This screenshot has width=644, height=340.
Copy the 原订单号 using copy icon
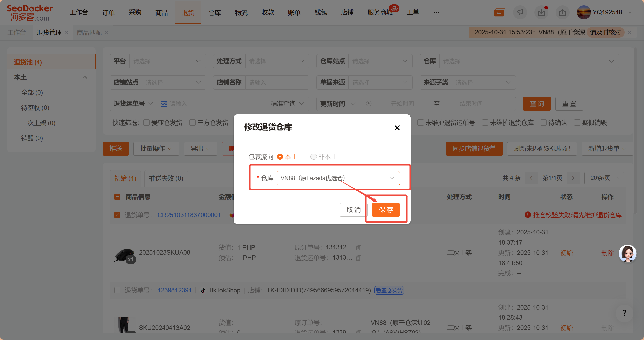[x=359, y=248]
